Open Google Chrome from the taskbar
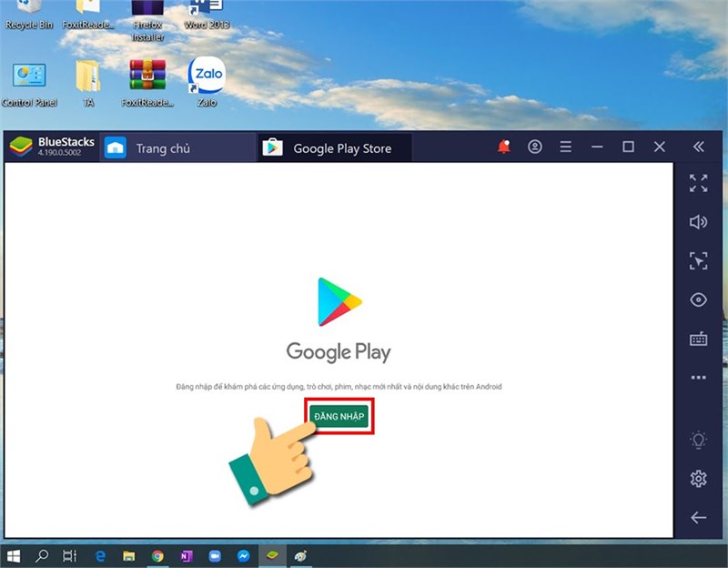 [x=157, y=556]
